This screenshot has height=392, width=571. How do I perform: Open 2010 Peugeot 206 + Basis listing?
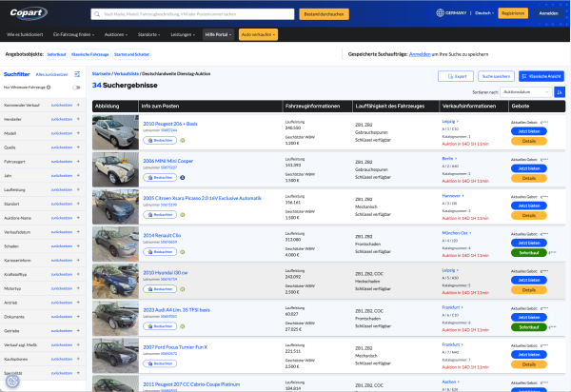coord(170,124)
